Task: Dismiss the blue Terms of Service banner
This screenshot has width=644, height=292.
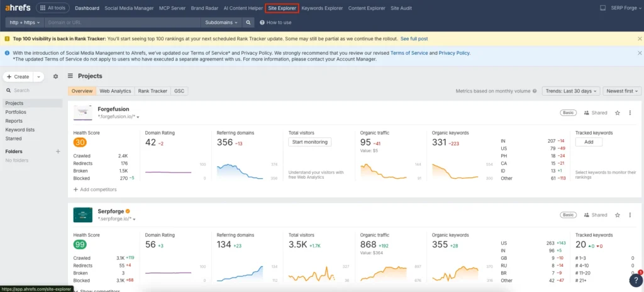Action: pos(640,53)
